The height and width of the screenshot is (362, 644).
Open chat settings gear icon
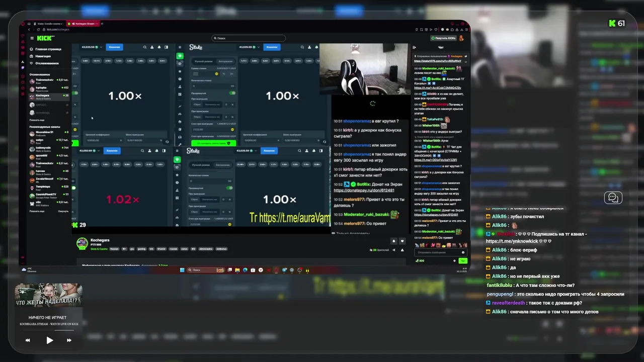[454, 260]
